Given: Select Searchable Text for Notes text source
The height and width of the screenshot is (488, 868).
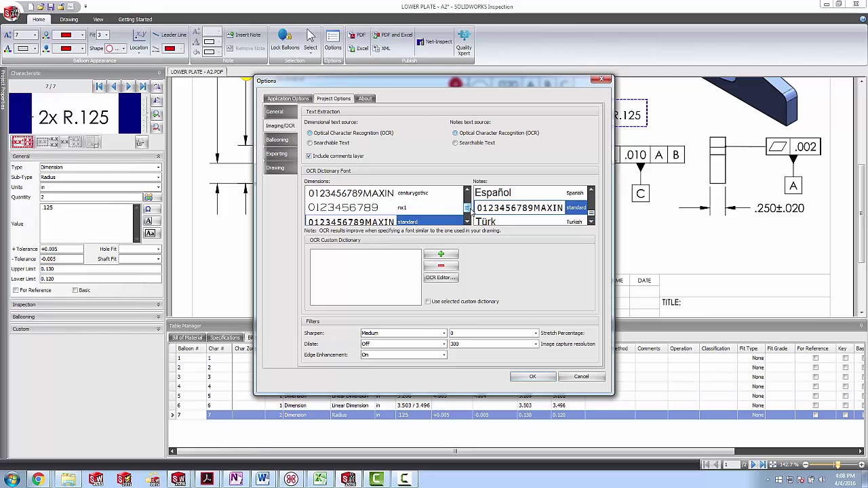Looking at the screenshot, I should point(455,143).
